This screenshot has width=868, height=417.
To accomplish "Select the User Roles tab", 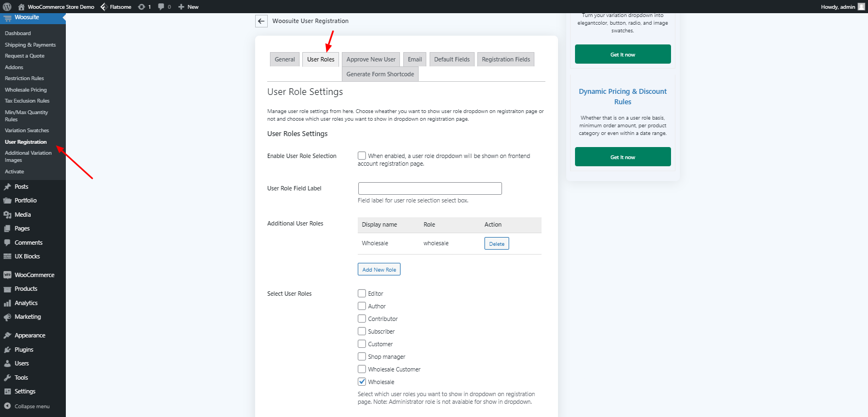I will pos(320,59).
